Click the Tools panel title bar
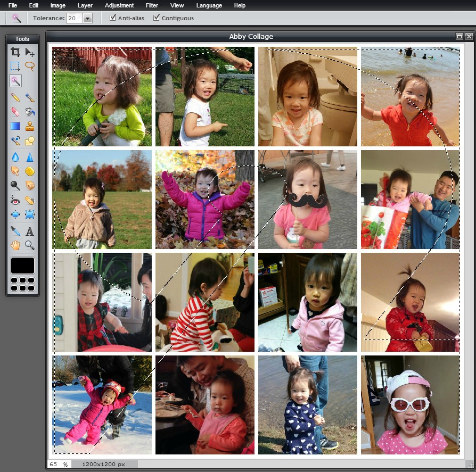The image size is (476, 472). pos(22,39)
